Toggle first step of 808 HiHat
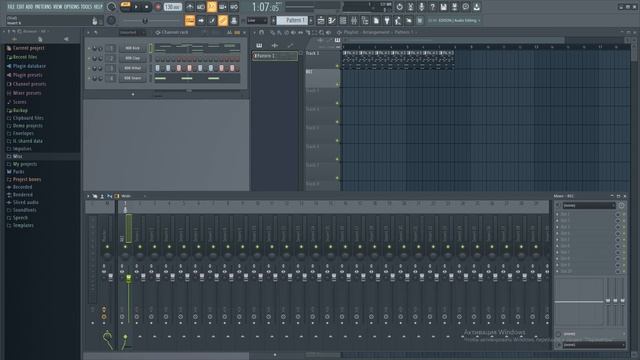Viewport: 640px width, 360px height. tap(157, 68)
